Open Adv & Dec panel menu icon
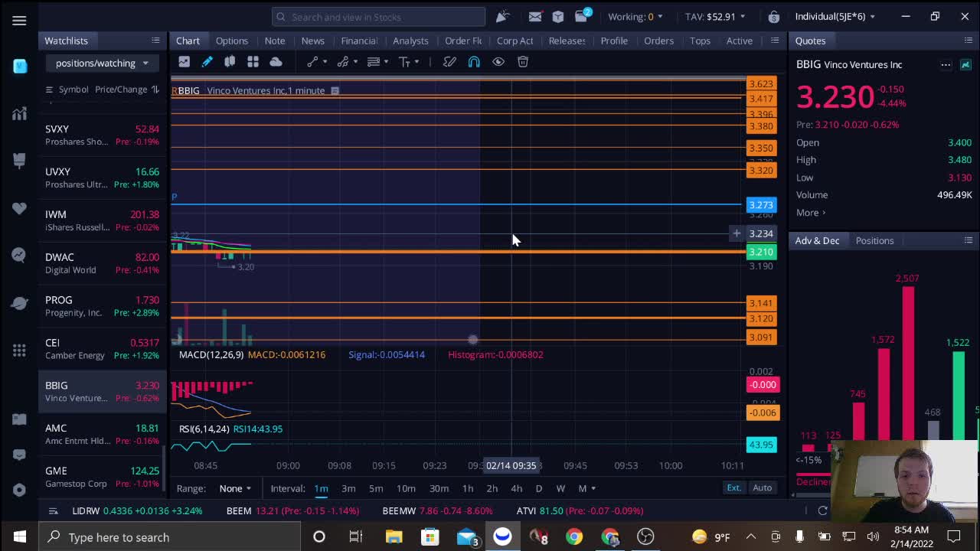The width and height of the screenshot is (980, 551). 969,240
